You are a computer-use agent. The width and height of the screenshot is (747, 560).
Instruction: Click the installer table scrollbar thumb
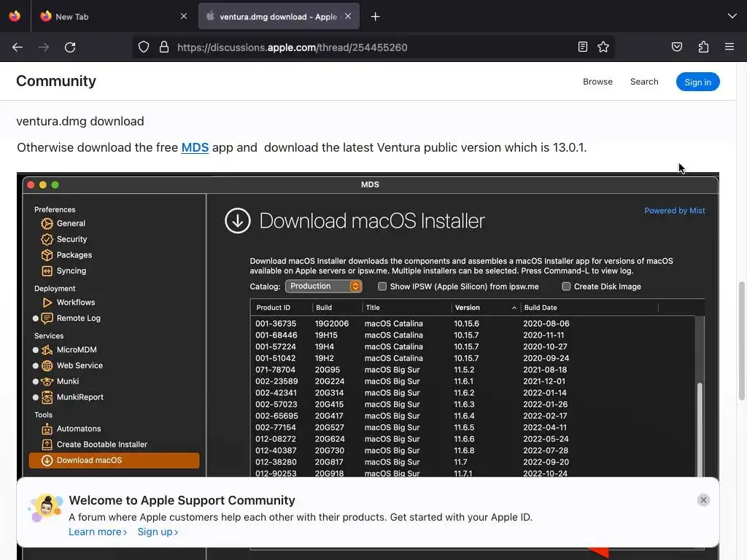(x=700, y=429)
